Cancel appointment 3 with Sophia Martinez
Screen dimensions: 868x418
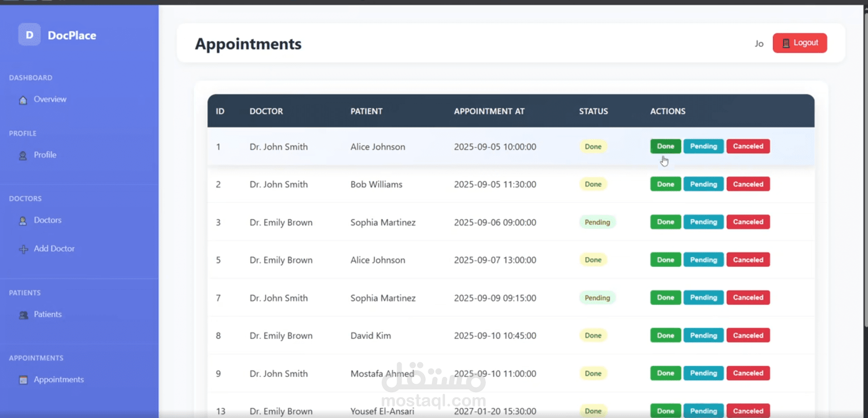pos(748,222)
